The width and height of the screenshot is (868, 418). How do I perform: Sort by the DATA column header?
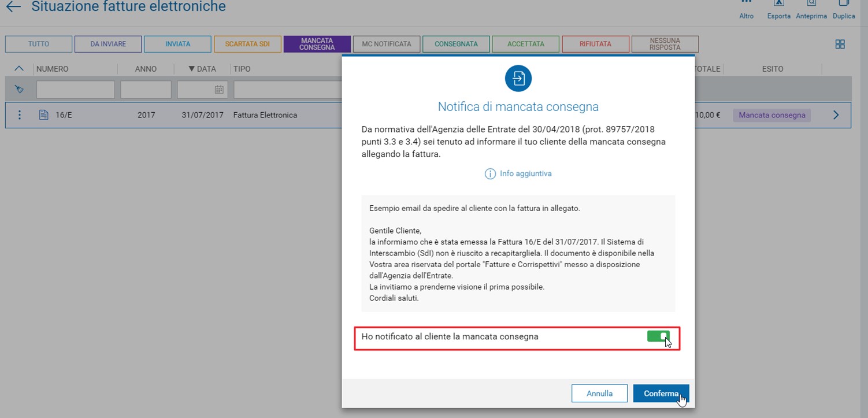[202, 69]
